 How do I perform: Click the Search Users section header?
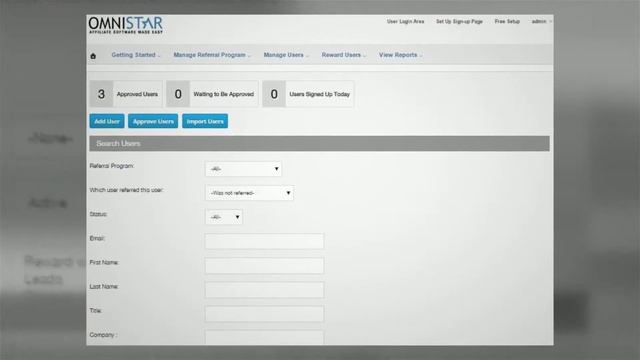point(320,144)
